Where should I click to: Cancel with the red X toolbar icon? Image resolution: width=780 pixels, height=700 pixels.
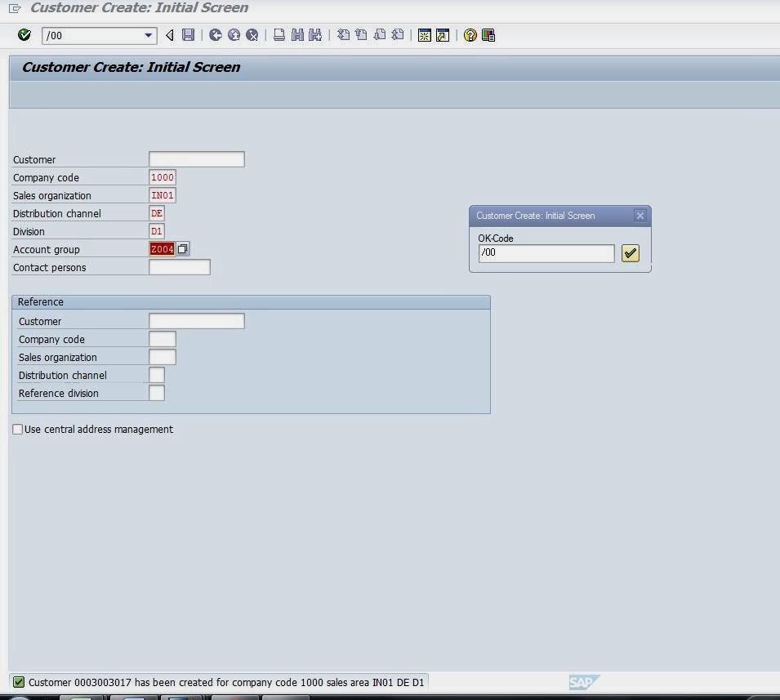tap(252, 35)
